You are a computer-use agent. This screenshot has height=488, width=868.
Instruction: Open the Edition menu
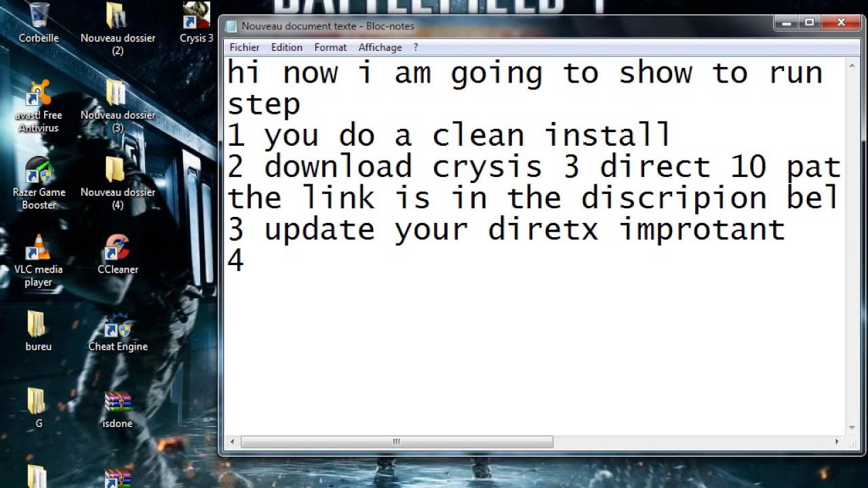[287, 47]
